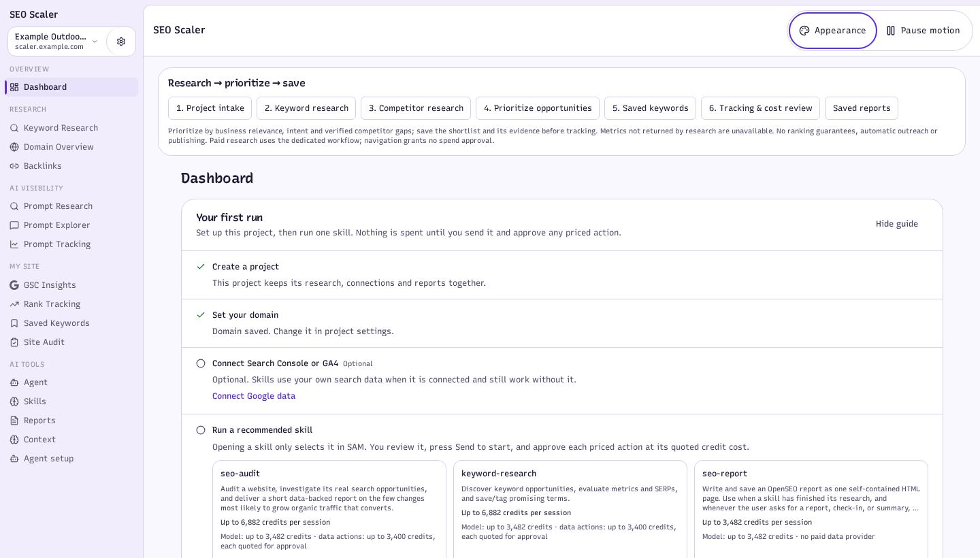Viewport: 980px width, 558px height.
Task: Open the 4. Prioritize opportunities step
Action: tap(538, 108)
